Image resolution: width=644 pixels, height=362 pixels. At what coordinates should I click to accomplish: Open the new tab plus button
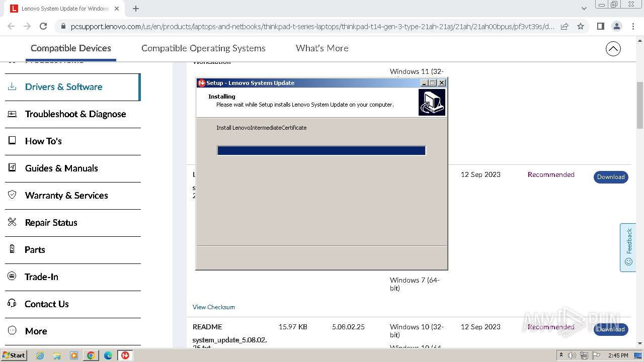[136, 9]
